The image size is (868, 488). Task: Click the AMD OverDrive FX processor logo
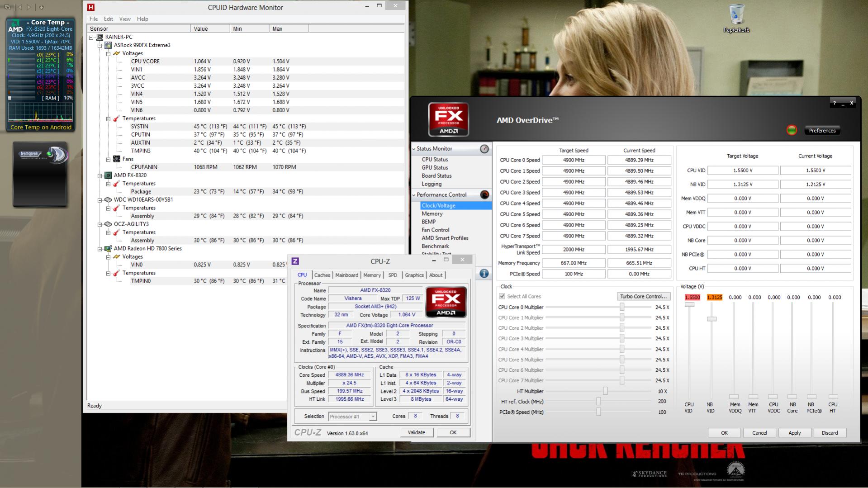tap(448, 119)
